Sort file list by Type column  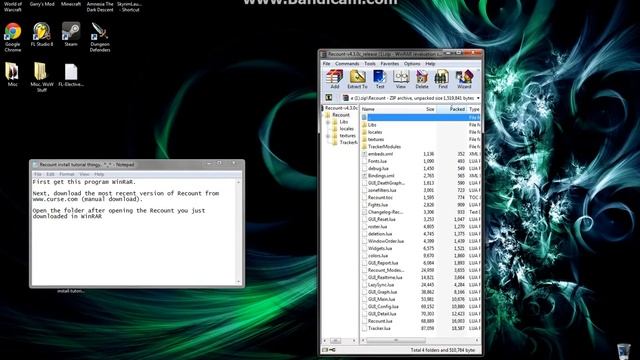tap(474, 109)
